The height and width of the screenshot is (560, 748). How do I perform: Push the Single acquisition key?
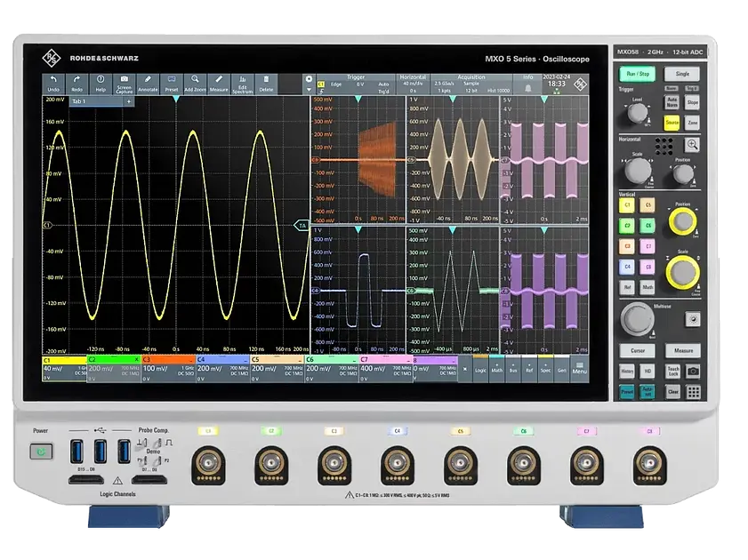click(682, 74)
